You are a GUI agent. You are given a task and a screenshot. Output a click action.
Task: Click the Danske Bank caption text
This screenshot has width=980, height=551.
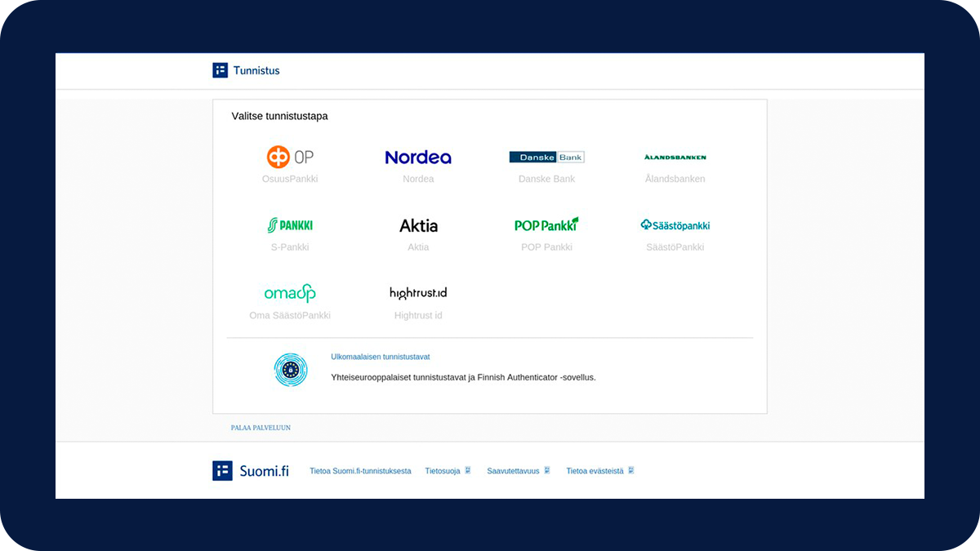546,179
